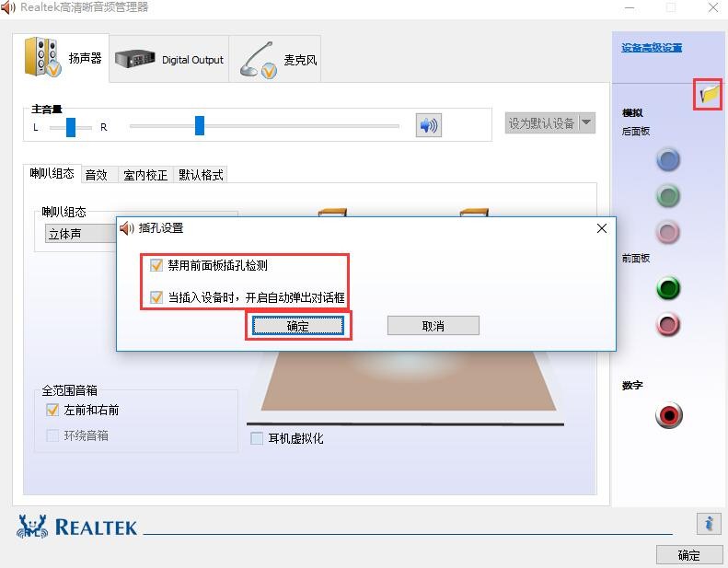The height and width of the screenshot is (568, 728).
Task: Click the red digital output jack
Action: pyautogui.click(x=669, y=416)
